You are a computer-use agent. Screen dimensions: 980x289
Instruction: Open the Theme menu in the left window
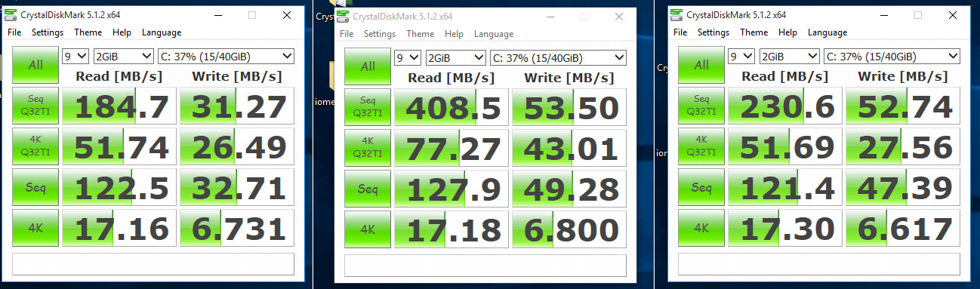click(88, 32)
